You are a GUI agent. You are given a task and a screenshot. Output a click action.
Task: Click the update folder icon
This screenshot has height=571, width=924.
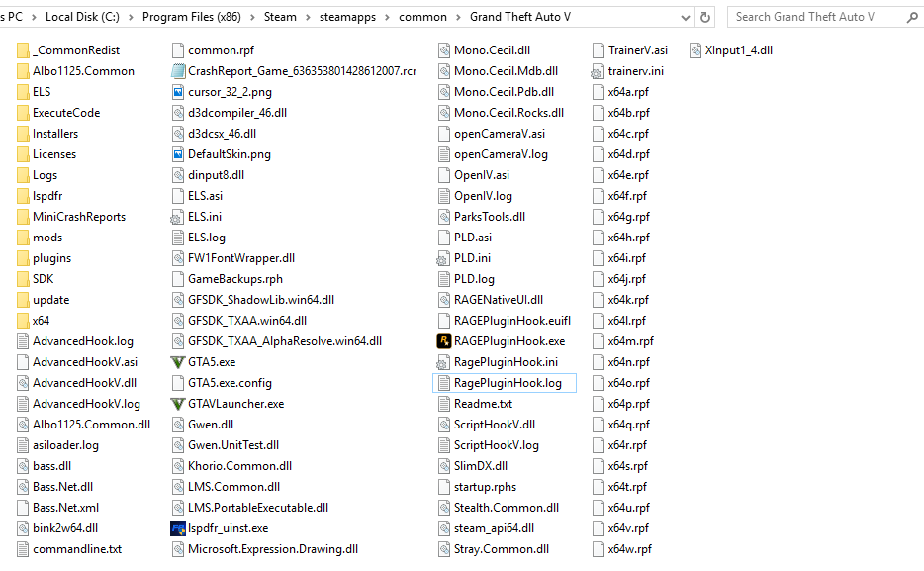(x=23, y=300)
